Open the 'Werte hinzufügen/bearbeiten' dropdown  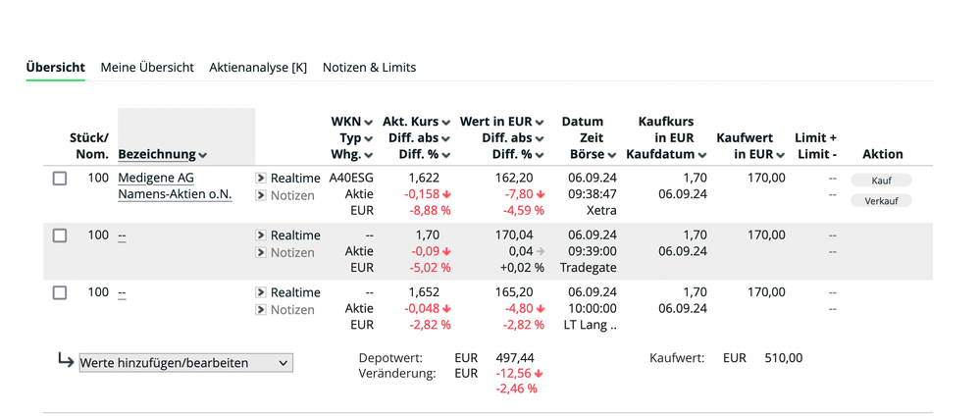pyautogui.click(x=185, y=363)
